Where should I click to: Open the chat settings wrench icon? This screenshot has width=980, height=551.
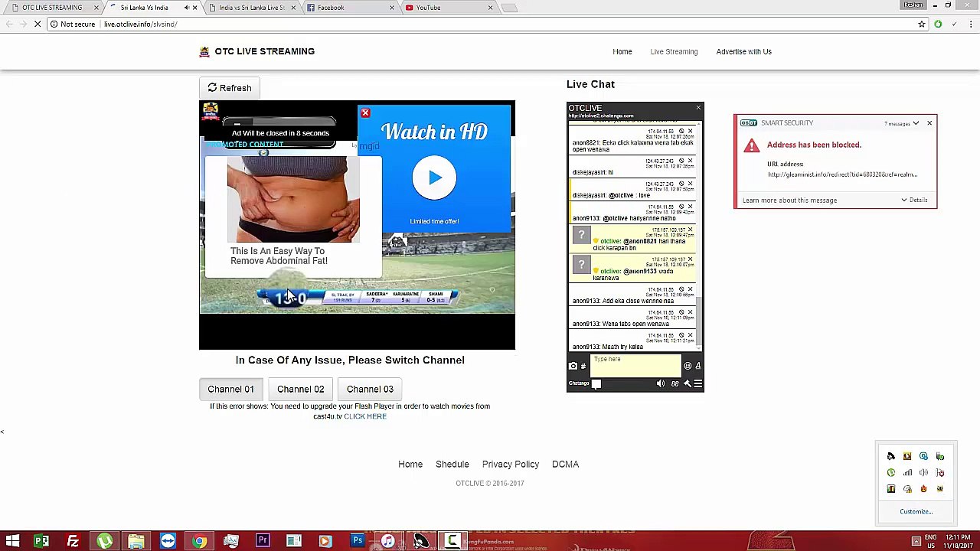pyautogui.click(x=687, y=383)
